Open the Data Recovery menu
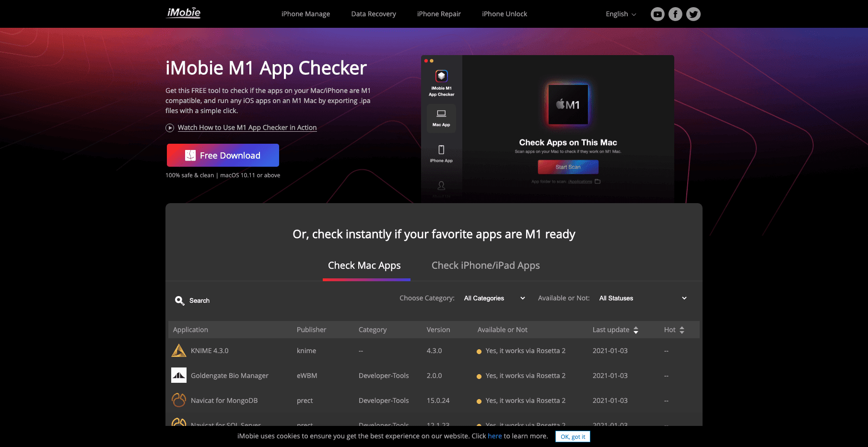The image size is (868, 447). click(374, 14)
